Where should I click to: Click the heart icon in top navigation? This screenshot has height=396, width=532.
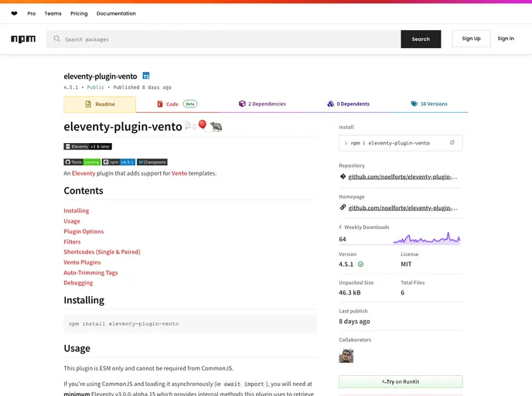pos(14,14)
